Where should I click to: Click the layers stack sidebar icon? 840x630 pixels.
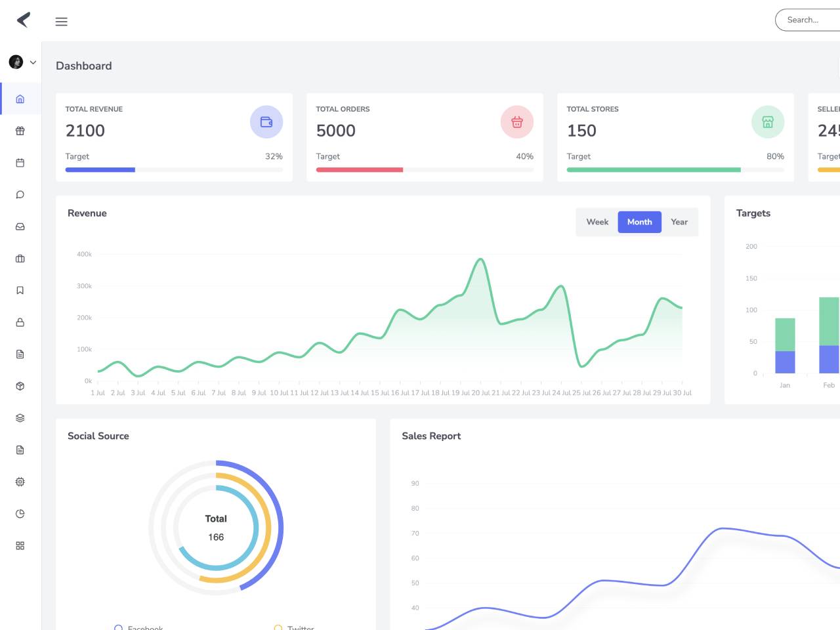pyautogui.click(x=20, y=418)
